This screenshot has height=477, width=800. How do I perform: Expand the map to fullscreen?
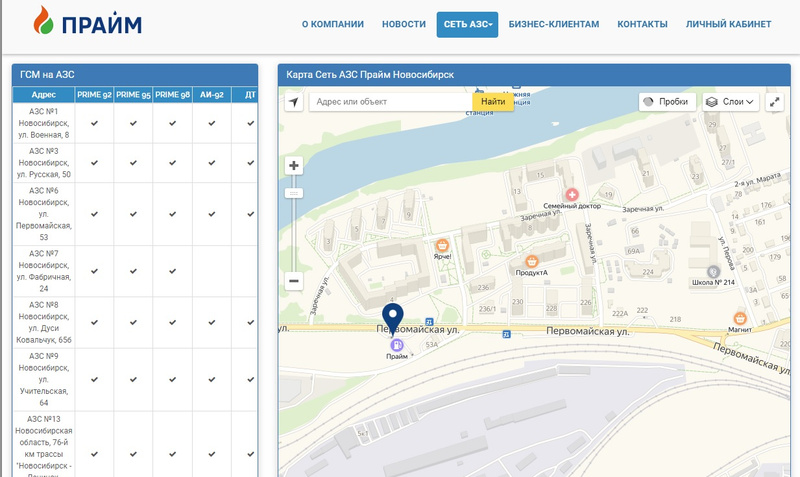point(775,102)
